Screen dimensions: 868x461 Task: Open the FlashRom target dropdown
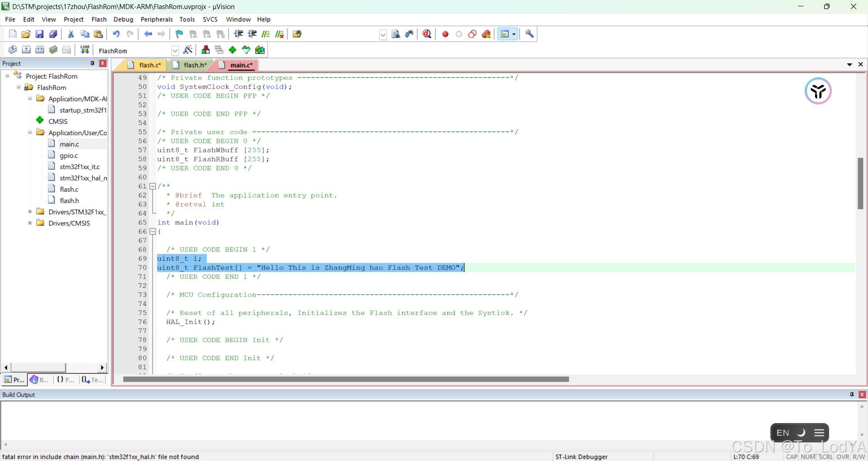click(x=175, y=50)
